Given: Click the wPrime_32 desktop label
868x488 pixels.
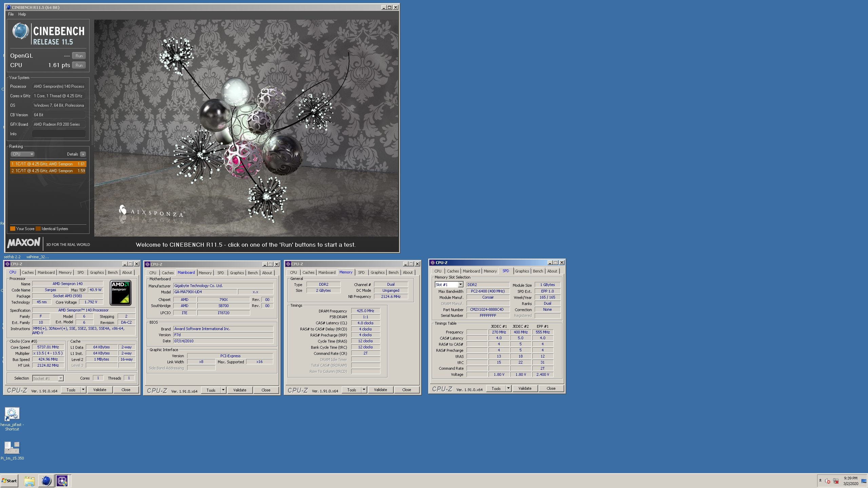Looking at the screenshot, I should 37,257.
